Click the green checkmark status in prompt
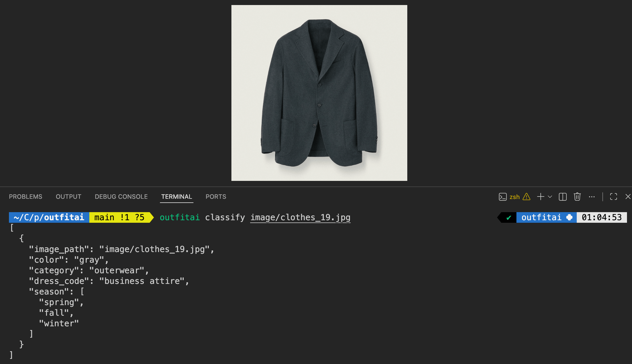 tap(509, 217)
